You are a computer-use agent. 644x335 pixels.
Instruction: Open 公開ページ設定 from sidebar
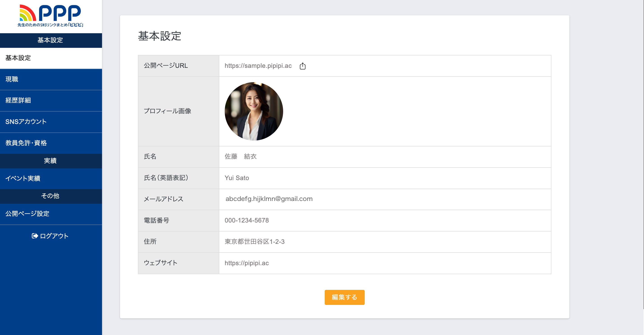(27, 214)
